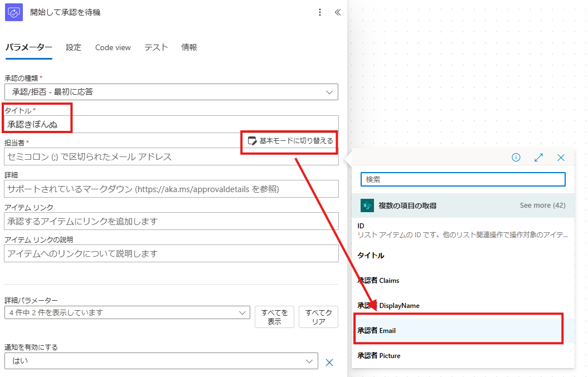This screenshot has width=588, height=377.
Task: Click the 詳細 markdown field
Action: pyautogui.click(x=171, y=189)
